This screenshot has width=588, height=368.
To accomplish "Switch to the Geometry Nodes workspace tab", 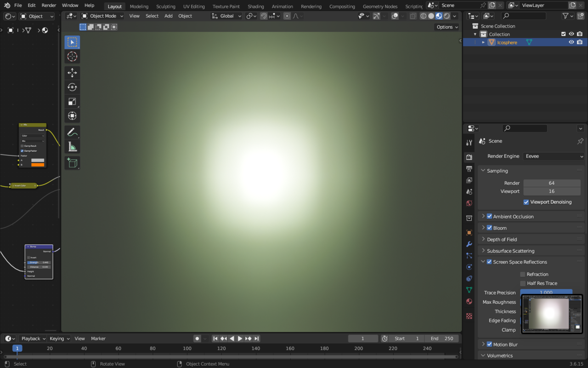I will (x=380, y=6).
